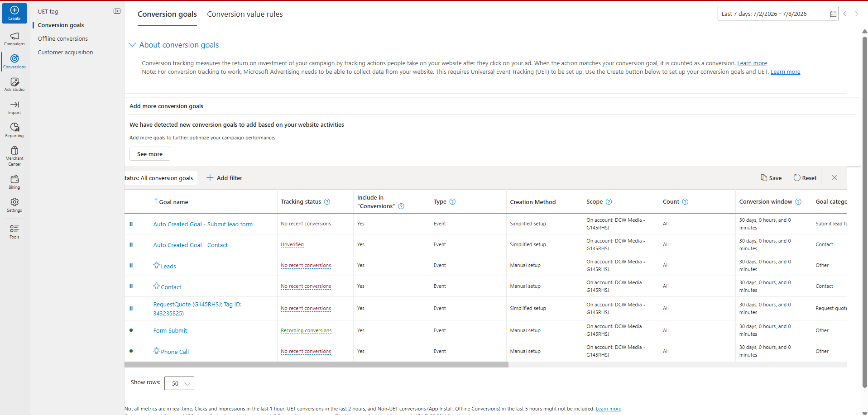
Task: Click the Create plus icon
Action: tap(14, 10)
